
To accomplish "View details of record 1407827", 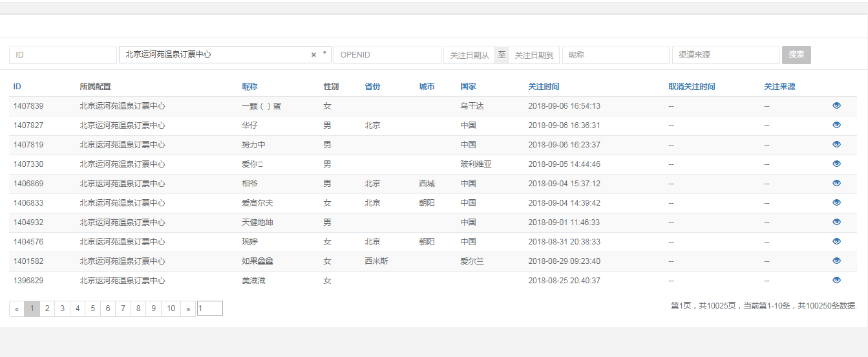I will pyautogui.click(x=836, y=125).
